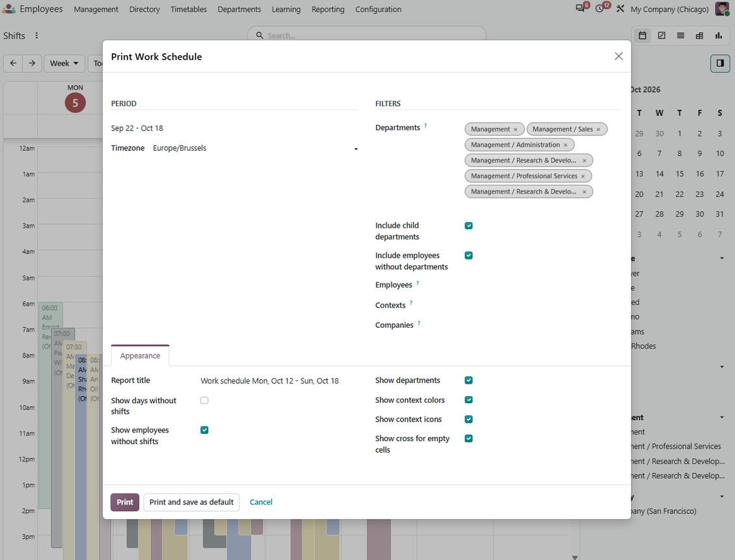Switch to graph view

click(719, 36)
